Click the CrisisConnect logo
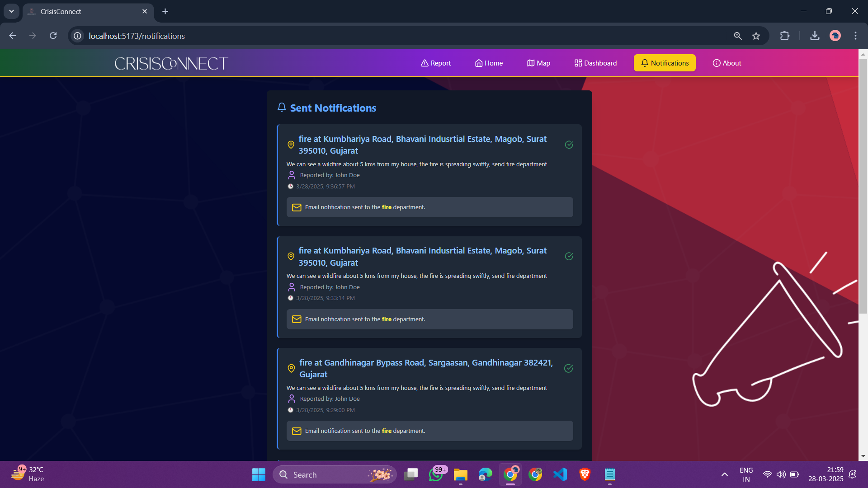This screenshot has height=488, width=868. [171, 63]
